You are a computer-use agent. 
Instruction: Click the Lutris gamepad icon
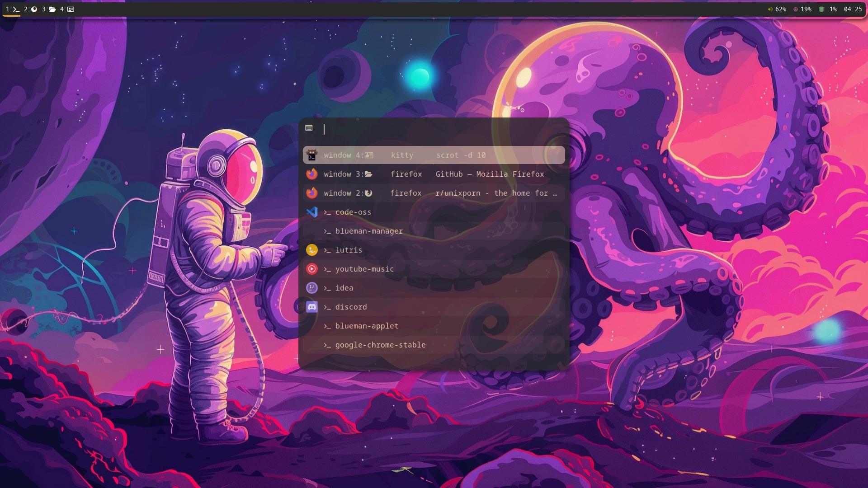[x=312, y=250]
